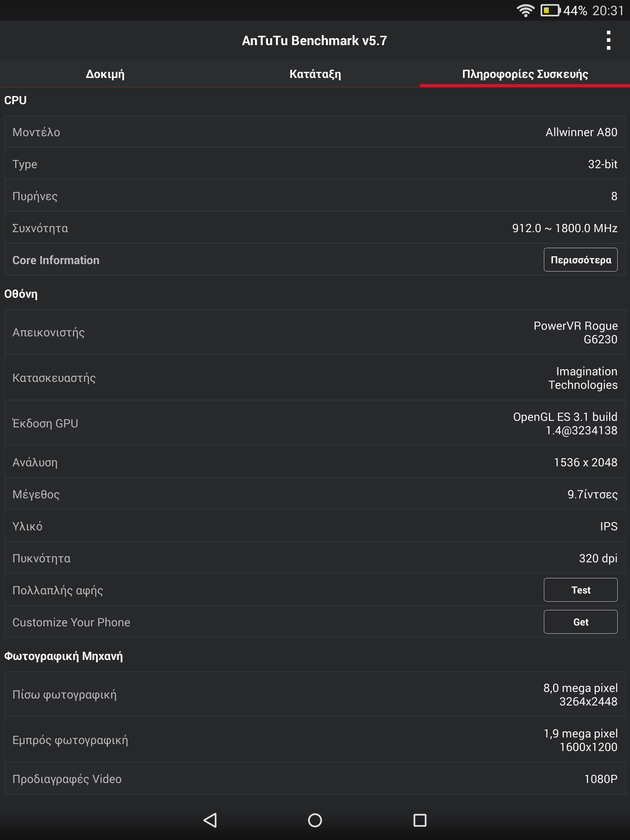Screen dimensions: 630x840
Task: Tap the clock showing 20:31
Action: (x=608, y=10)
